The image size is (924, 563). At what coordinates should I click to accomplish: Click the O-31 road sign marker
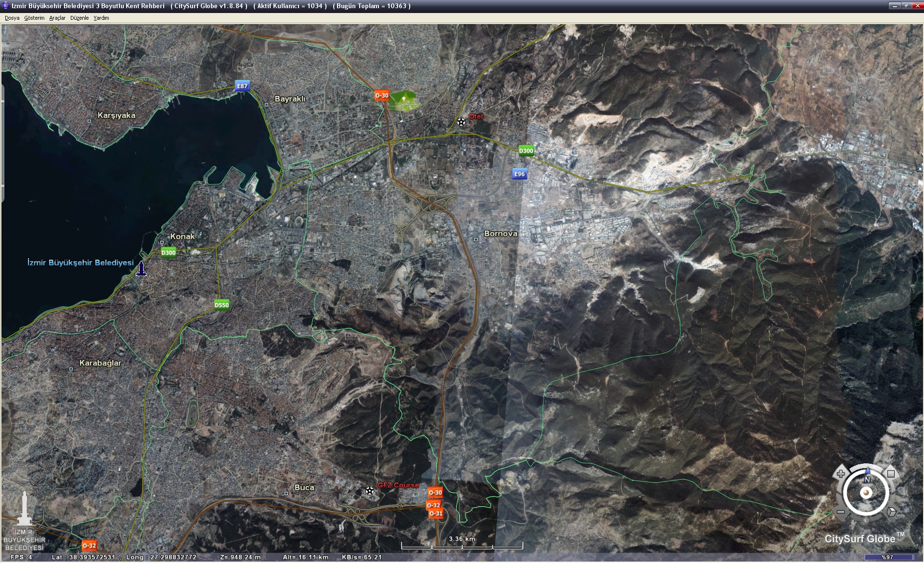coord(436,513)
